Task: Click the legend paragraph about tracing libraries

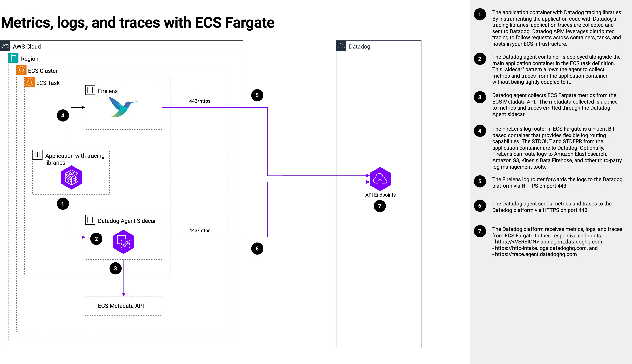Action: point(557,28)
